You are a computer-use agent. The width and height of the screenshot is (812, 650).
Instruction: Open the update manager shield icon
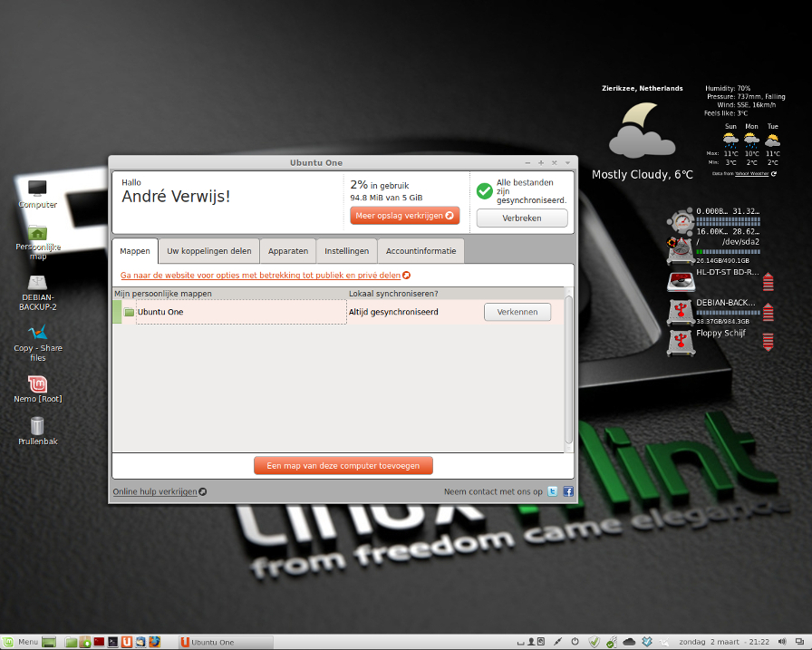pyautogui.click(x=594, y=642)
